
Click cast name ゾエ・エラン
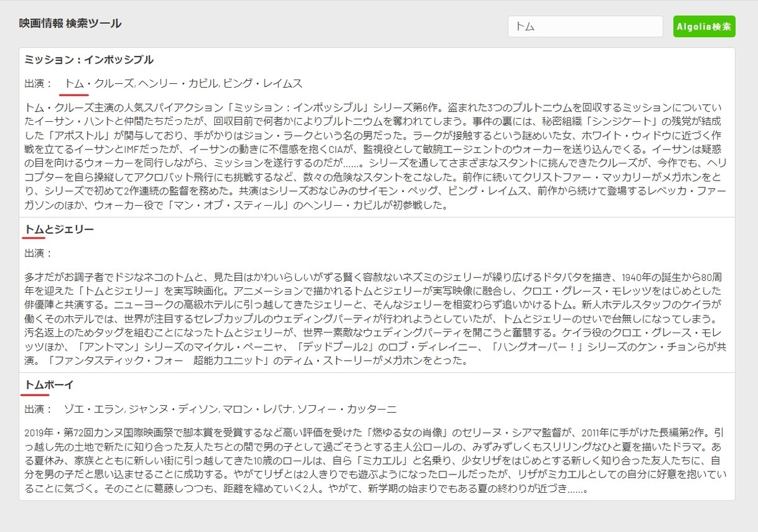(x=94, y=409)
